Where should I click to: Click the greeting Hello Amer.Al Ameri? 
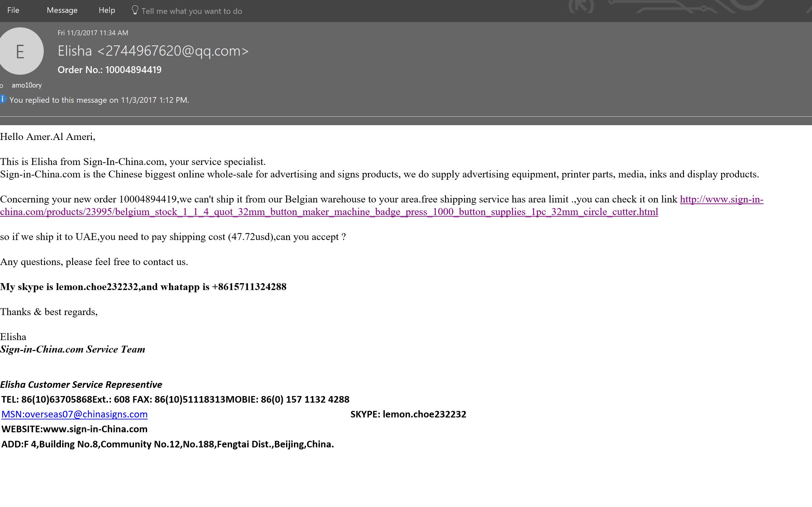pyautogui.click(x=48, y=137)
